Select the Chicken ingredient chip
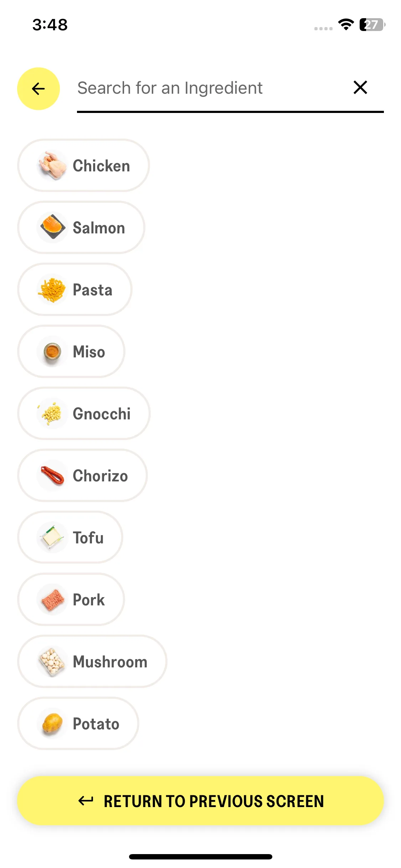 click(x=83, y=165)
